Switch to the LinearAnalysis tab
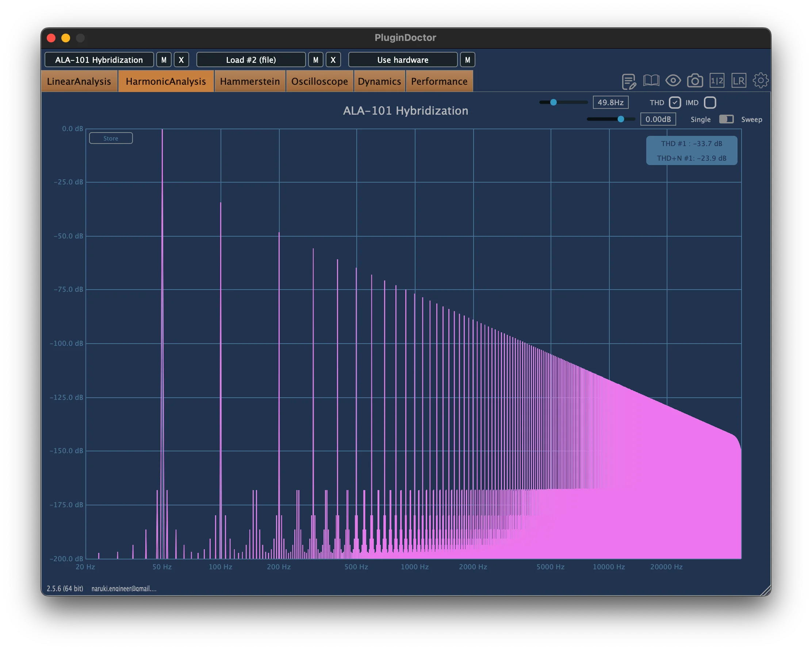812x650 pixels. 79,81
